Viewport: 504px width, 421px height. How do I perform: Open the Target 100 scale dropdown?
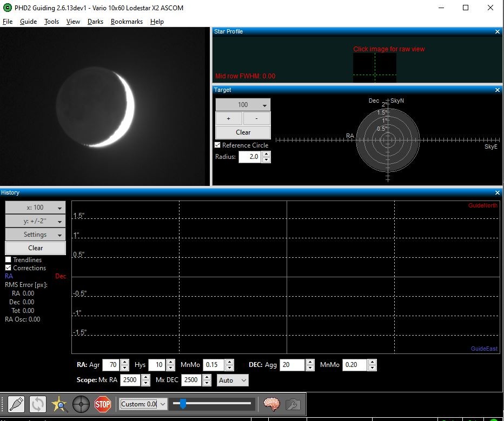click(243, 105)
